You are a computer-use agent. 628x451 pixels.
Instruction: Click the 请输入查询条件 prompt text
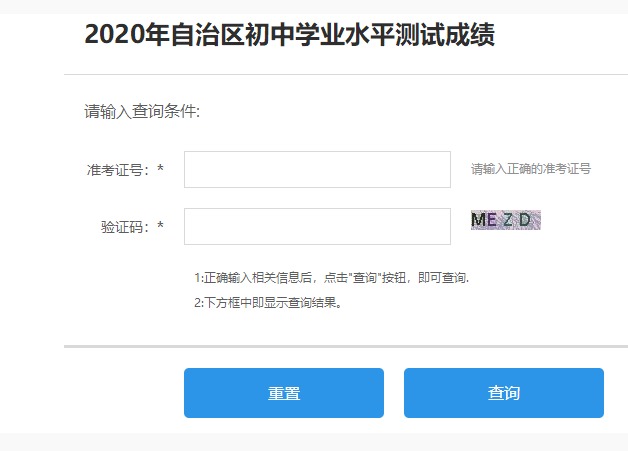[142, 111]
